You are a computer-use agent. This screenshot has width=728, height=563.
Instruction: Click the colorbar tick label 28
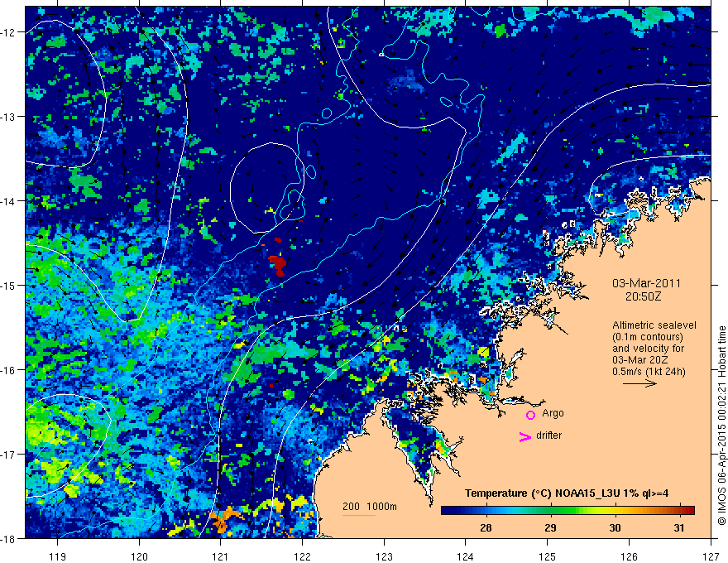click(486, 527)
